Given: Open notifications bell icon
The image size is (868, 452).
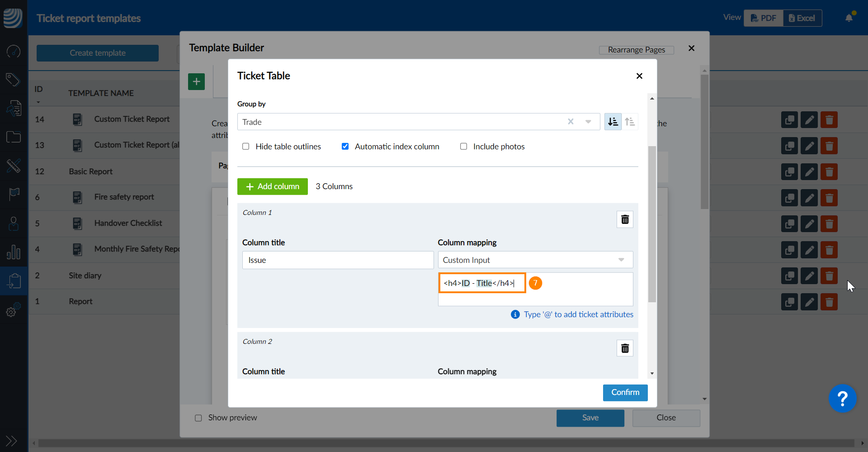Looking at the screenshot, I should pyautogui.click(x=849, y=18).
